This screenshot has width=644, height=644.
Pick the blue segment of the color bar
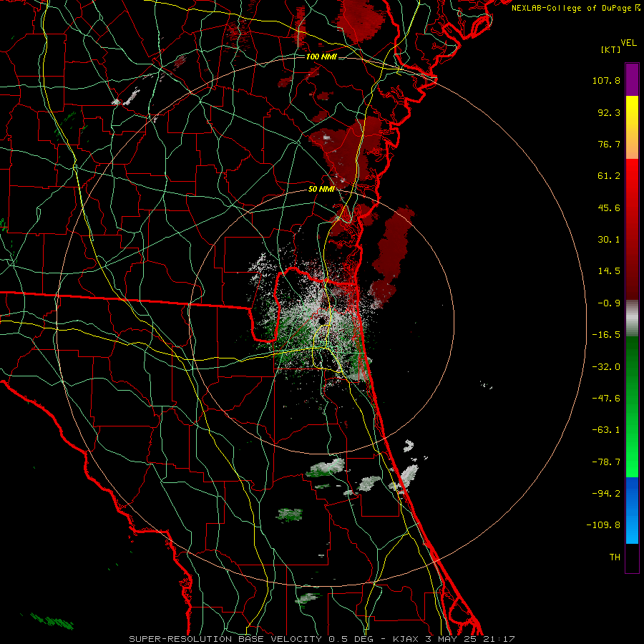[x=632, y=510]
